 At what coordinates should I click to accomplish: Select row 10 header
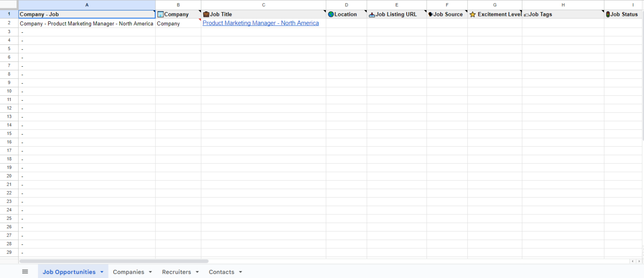[x=9, y=91]
